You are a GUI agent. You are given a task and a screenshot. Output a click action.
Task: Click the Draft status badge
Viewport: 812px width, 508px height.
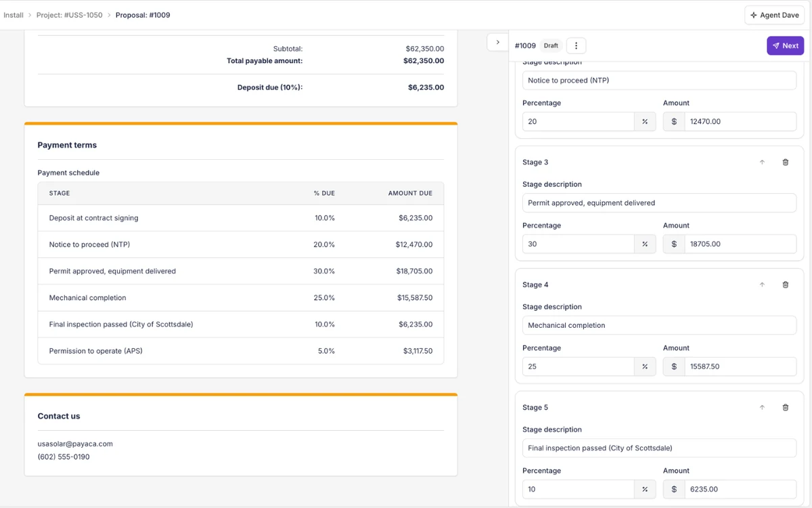point(551,45)
